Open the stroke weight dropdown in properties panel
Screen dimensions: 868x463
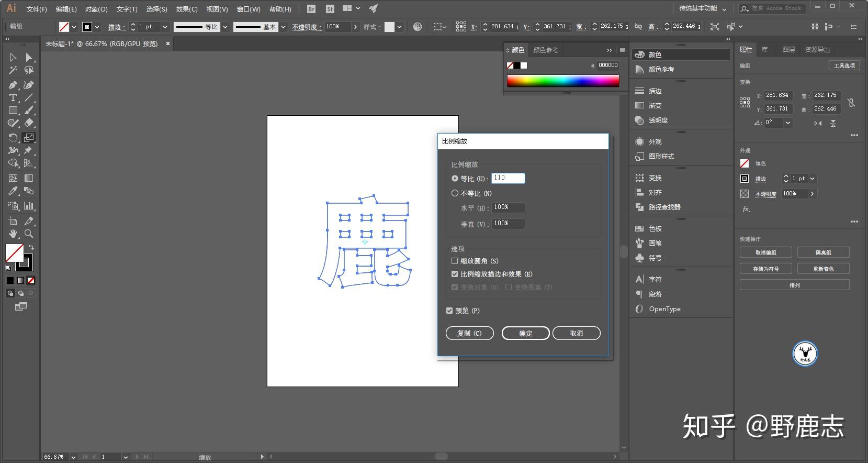tap(813, 179)
